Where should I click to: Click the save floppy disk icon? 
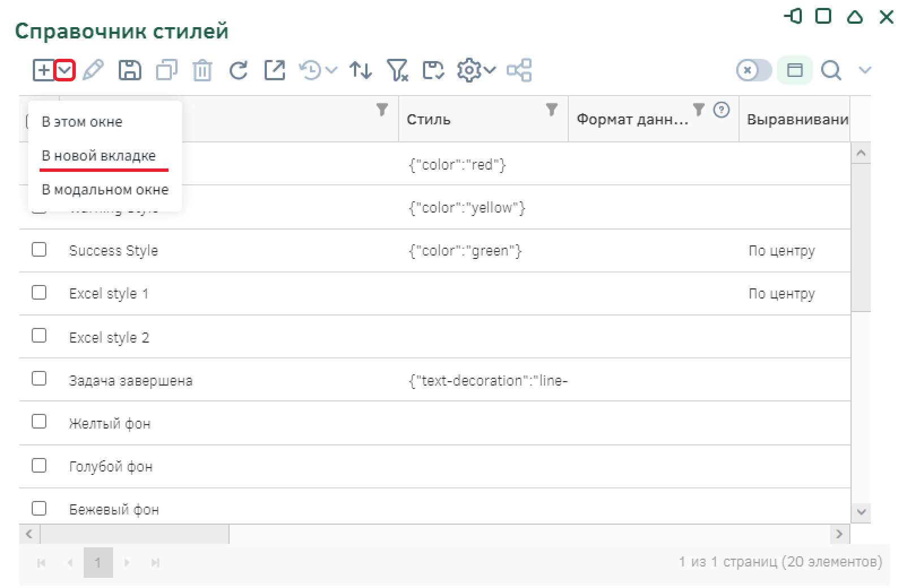click(x=129, y=71)
